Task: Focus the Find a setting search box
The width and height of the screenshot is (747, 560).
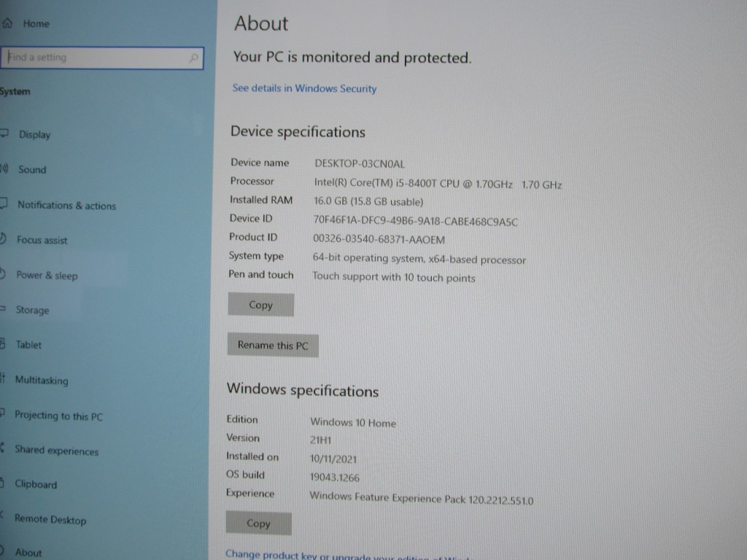Action: (102, 58)
